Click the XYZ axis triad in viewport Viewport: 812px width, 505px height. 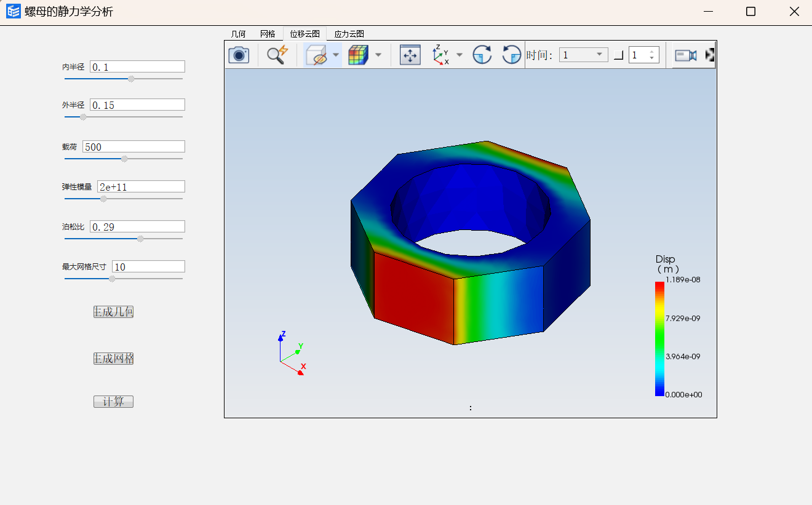coord(291,354)
